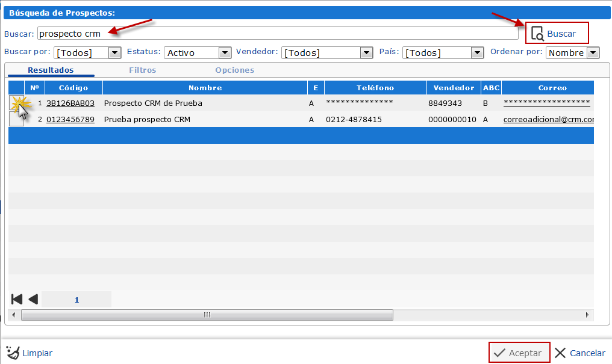Click the Teléfono column header

click(x=375, y=88)
